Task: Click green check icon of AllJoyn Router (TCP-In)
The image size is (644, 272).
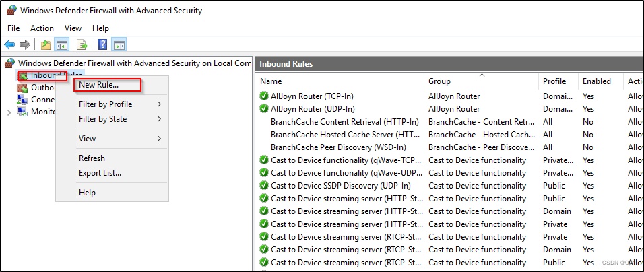Action: click(264, 96)
